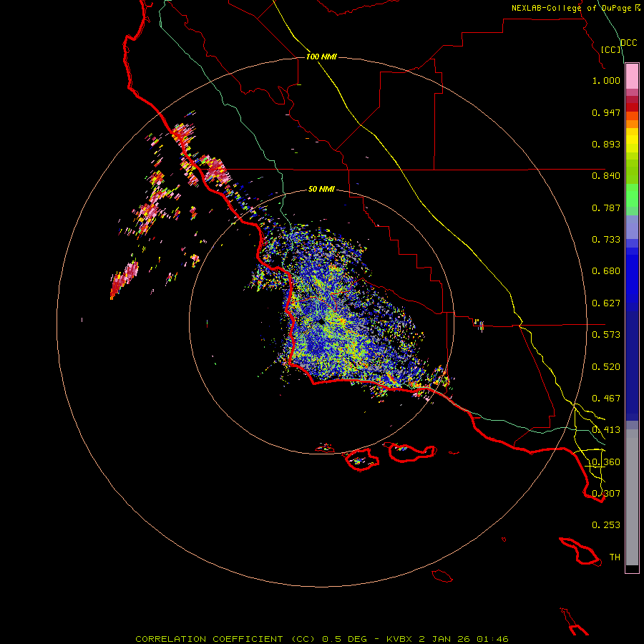
Task: Select the 0.253 scale value
Action: 606,525
